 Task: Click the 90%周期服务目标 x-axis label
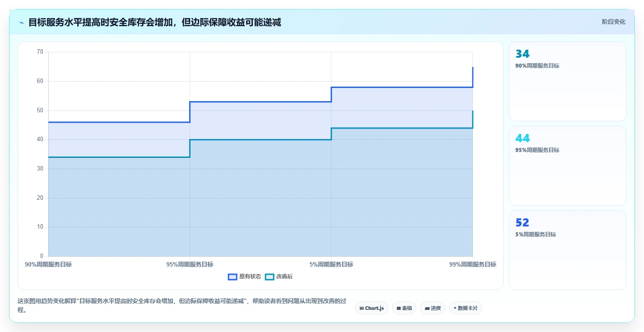pyautogui.click(x=48, y=264)
